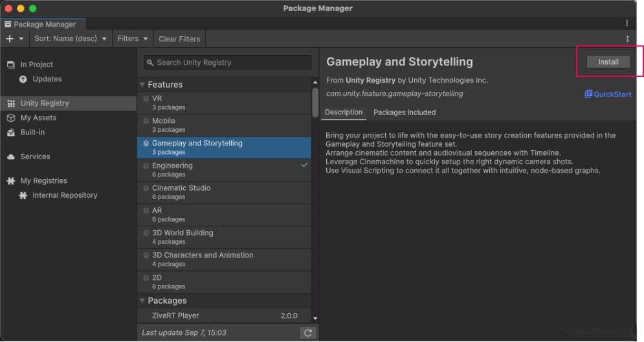Click the Package Manager tab icon

tap(8, 24)
